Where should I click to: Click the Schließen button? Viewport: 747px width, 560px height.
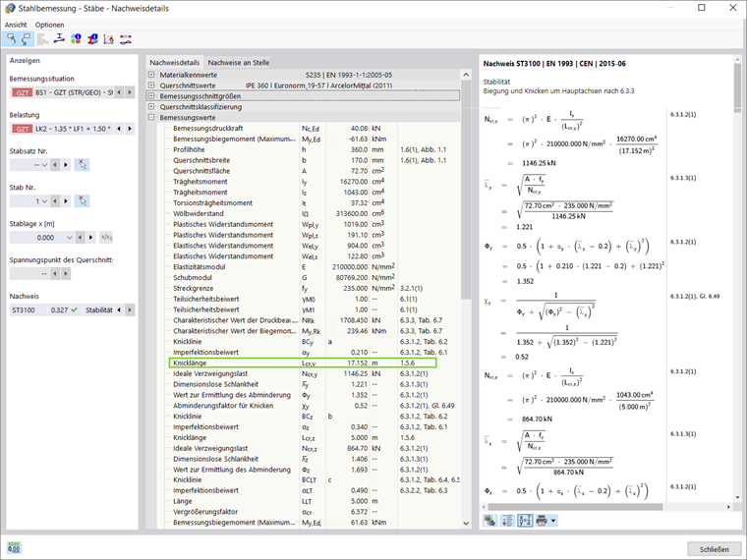click(x=715, y=549)
